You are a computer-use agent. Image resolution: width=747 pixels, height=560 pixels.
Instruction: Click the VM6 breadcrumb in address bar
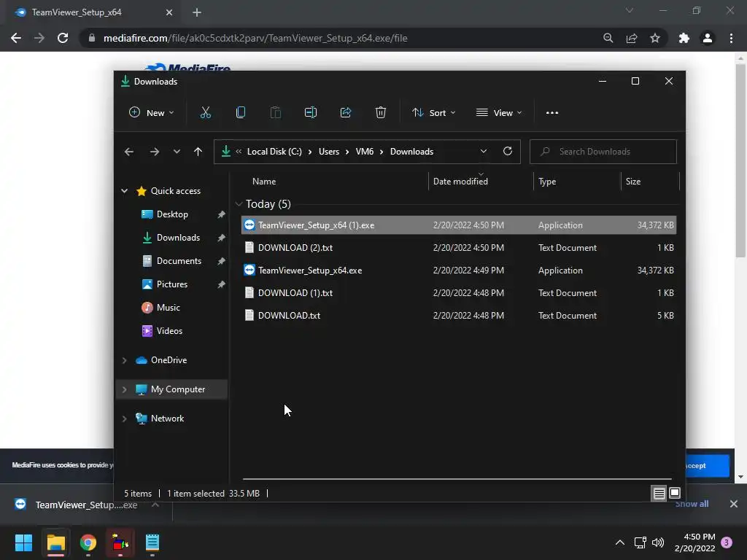click(365, 152)
